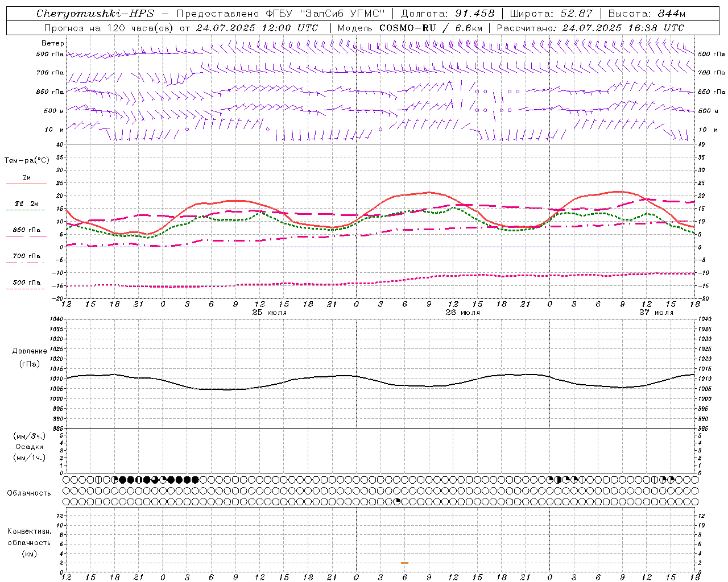Click the 27 июля date label
The height and width of the screenshot is (582, 728).
pyautogui.click(x=656, y=313)
